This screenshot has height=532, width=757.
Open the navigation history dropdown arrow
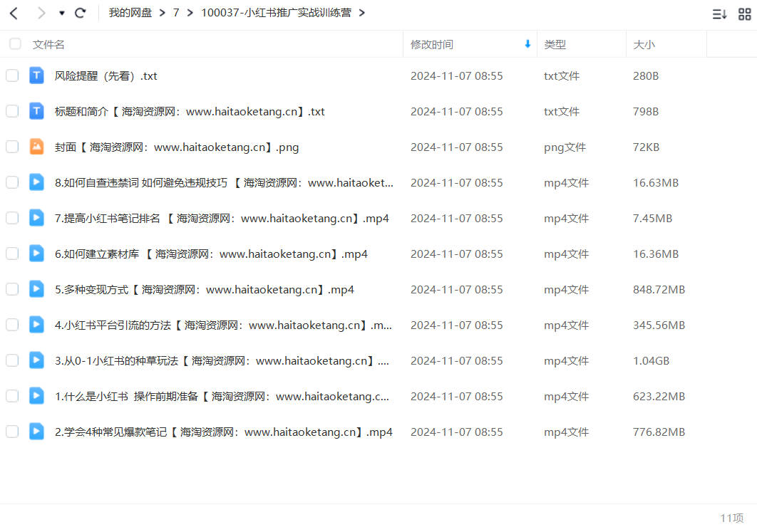62,13
